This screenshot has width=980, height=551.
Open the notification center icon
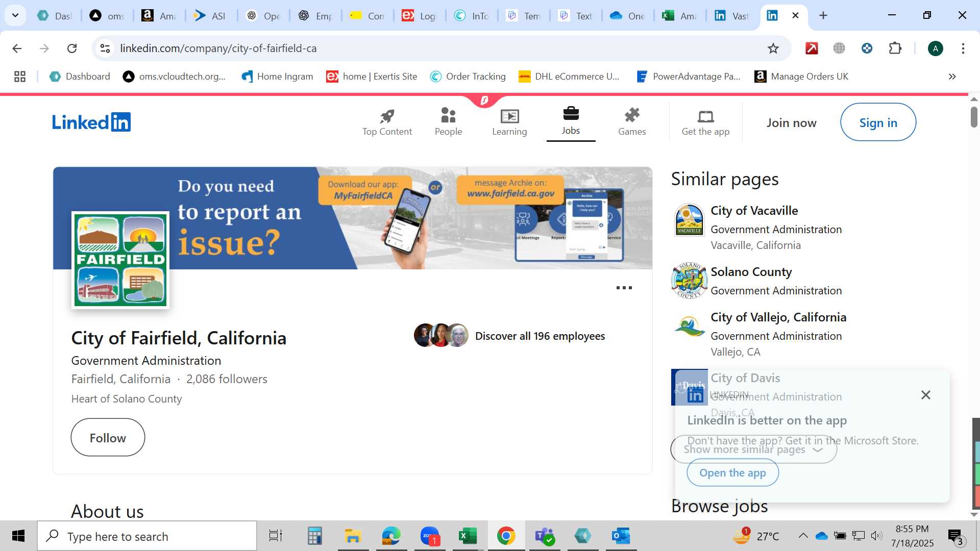[x=955, y=537]
